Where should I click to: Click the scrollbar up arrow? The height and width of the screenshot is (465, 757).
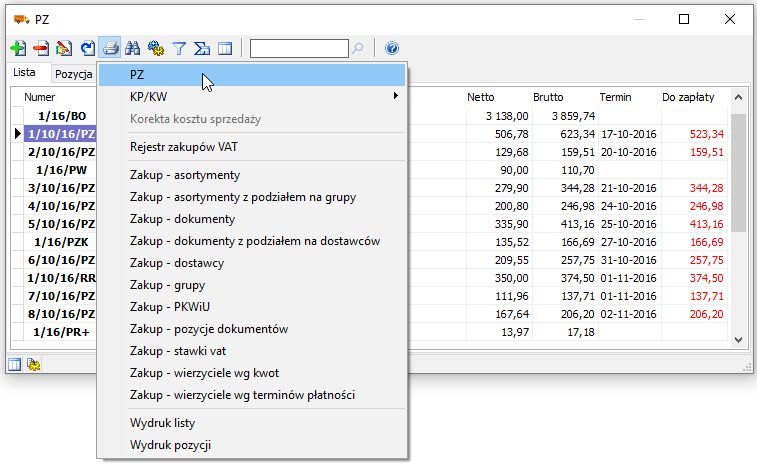[x=738, y=97]
